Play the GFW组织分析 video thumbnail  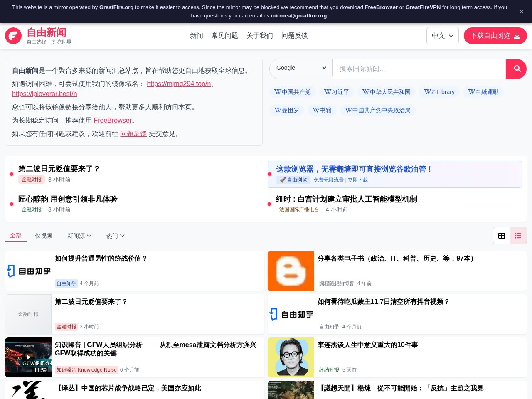pyautogui.click(x=28, y=357)
